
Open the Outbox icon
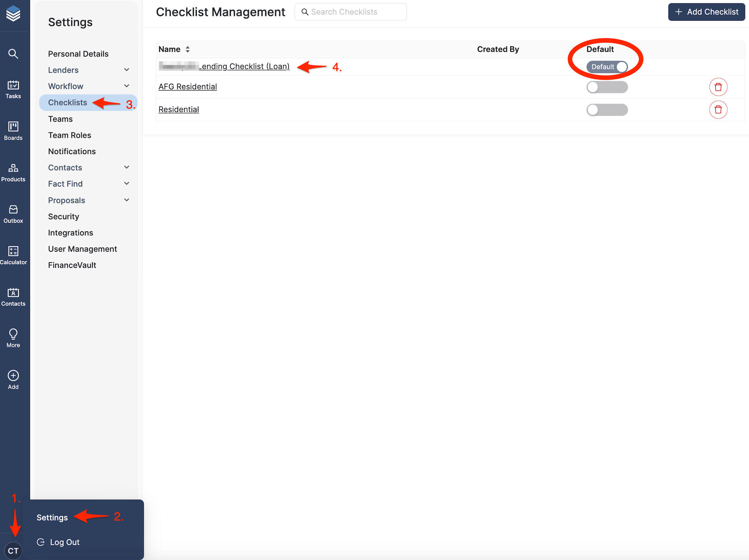point(13,214)
